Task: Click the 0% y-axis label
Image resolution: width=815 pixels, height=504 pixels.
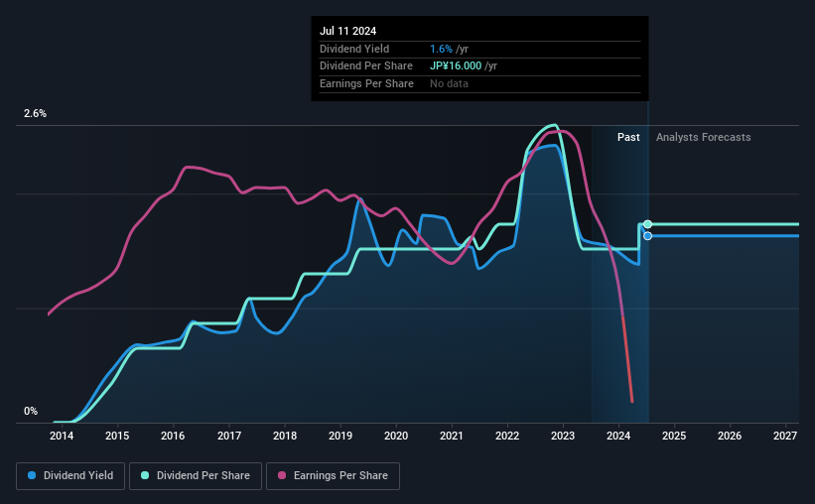Action: point(31,411)
